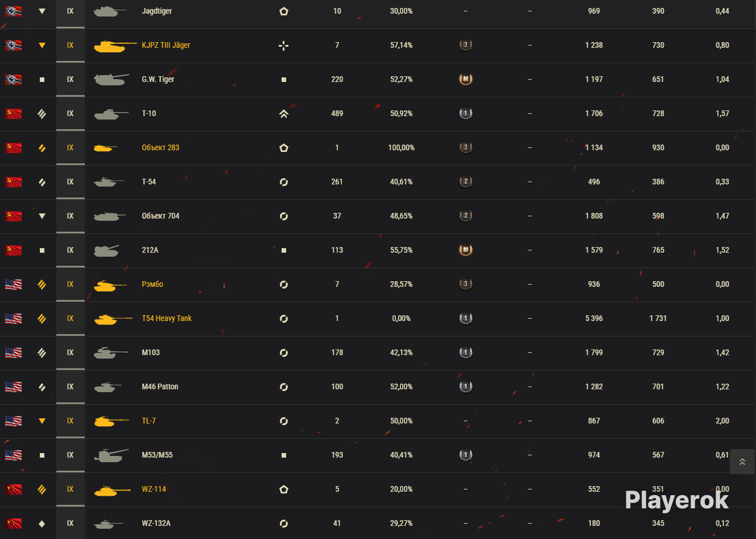Click the T-10 first class badge icon
The image size is (756, 539).
tap(465, 114)
